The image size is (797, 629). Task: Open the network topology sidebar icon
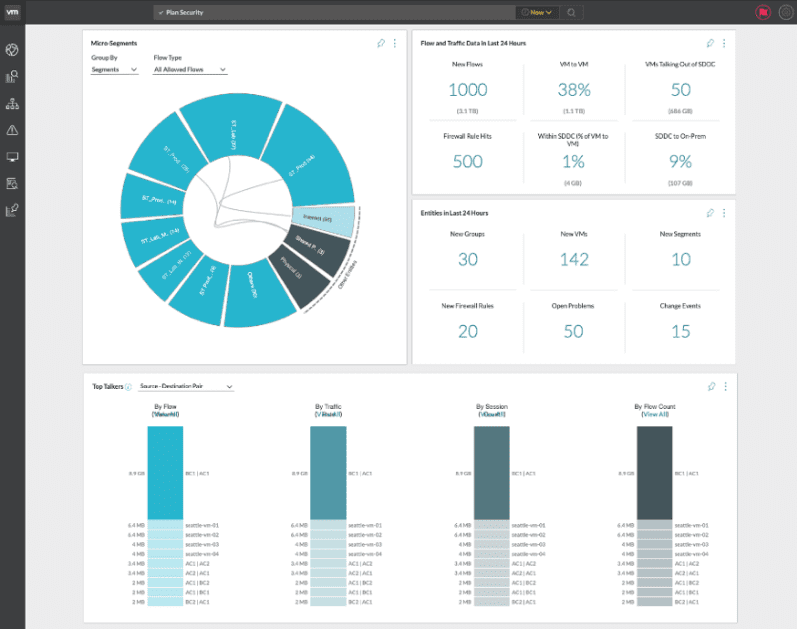click(x=12, y=104)
